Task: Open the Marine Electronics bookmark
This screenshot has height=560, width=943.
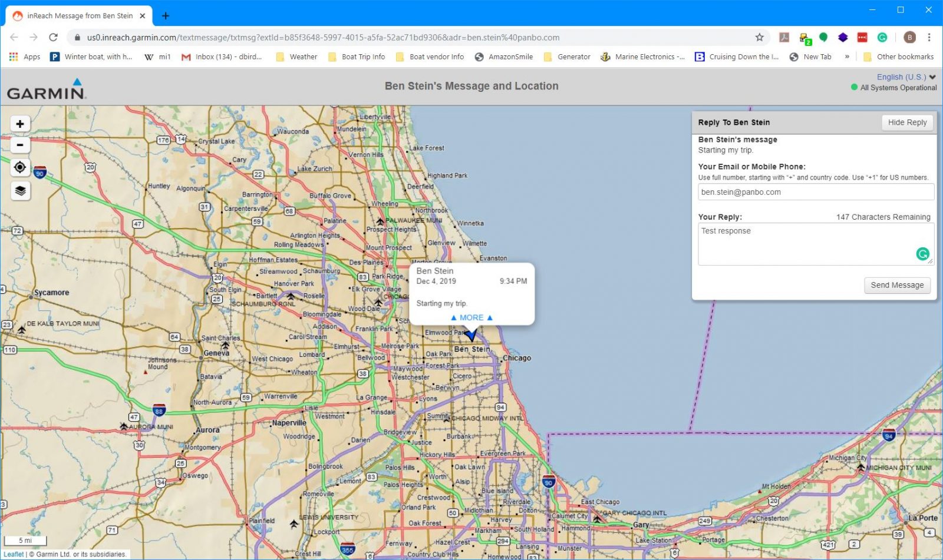Action: (x=643, y=57)
